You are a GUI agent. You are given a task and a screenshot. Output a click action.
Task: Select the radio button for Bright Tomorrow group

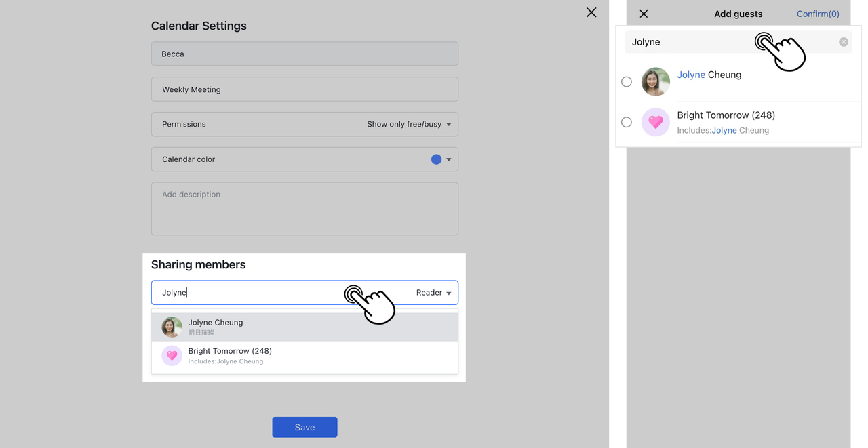click(627, 122)
